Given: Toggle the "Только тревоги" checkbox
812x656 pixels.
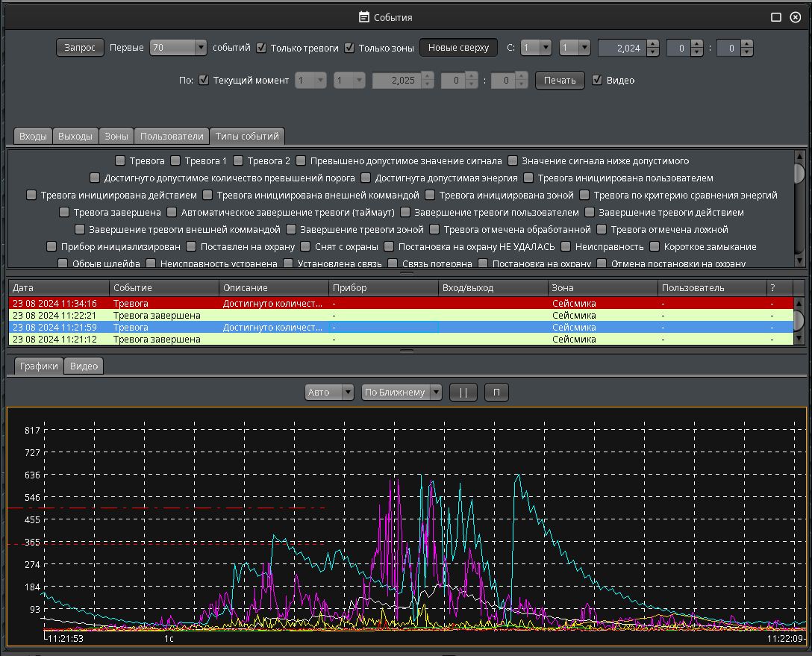Looking at the screenshot, I should coord(261,48).
